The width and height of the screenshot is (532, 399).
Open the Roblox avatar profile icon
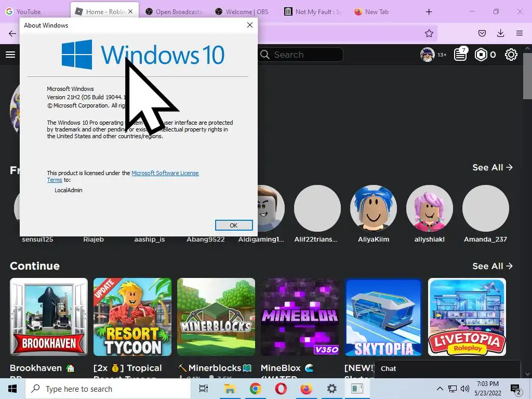428,55
